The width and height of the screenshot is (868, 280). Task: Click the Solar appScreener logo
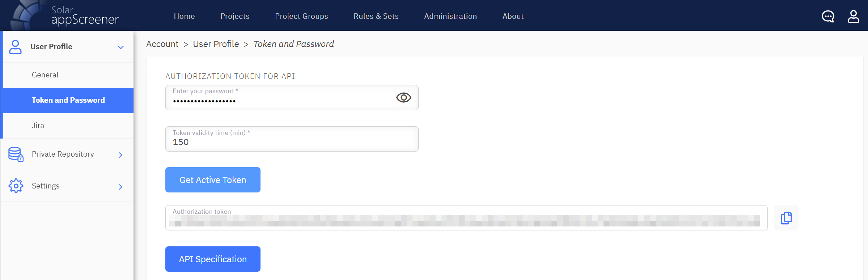tap(65, 16)
